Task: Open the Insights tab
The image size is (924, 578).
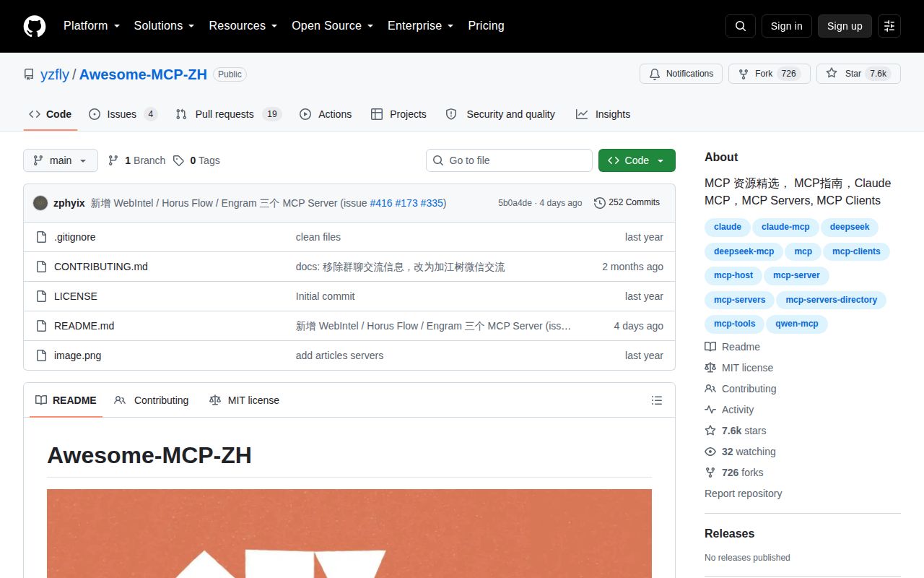Action: pyautogui.click(x=603, y=114)
